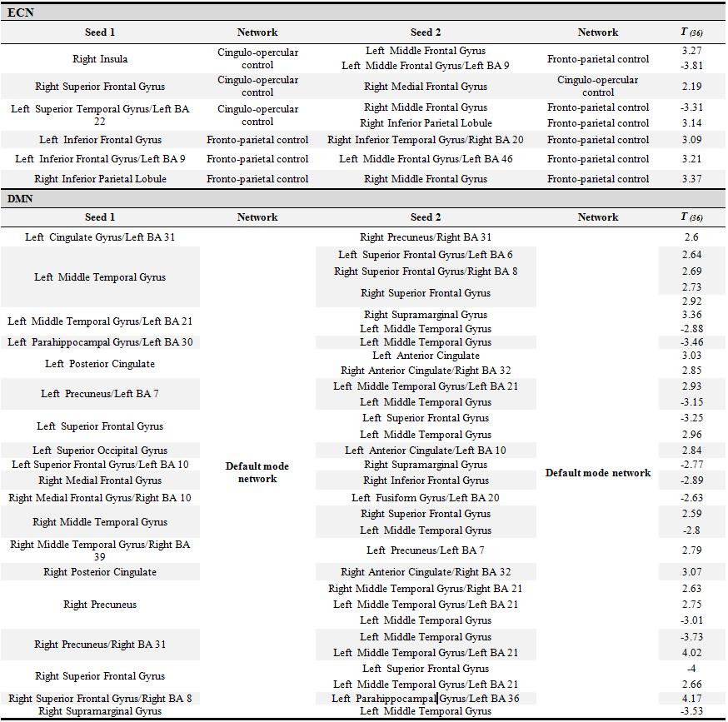Select Left Superior Temporal Gyrus/Left BA 22 cell
The width and height of the screenshot is (728, 722).
tap(100, 115)
